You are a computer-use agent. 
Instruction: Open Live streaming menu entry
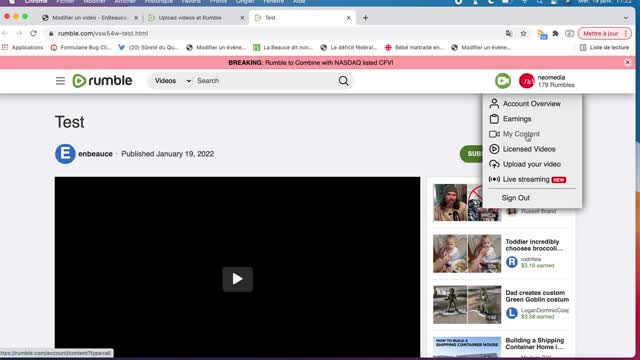[x=527, y=179]
